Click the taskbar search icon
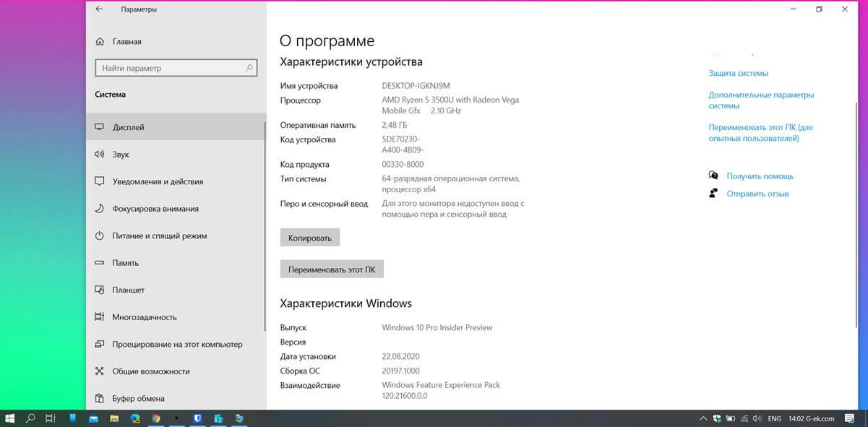This screenshot has width=868, height=427. [30, 418]
